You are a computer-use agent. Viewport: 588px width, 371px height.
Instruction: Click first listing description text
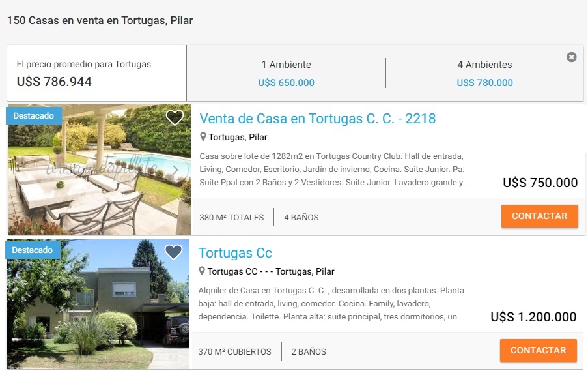click(x=334, y=169)
